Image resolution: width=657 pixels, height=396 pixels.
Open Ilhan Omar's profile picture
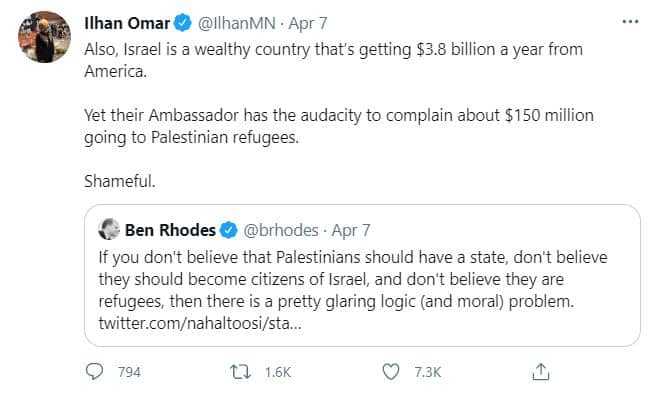(44, 37)
